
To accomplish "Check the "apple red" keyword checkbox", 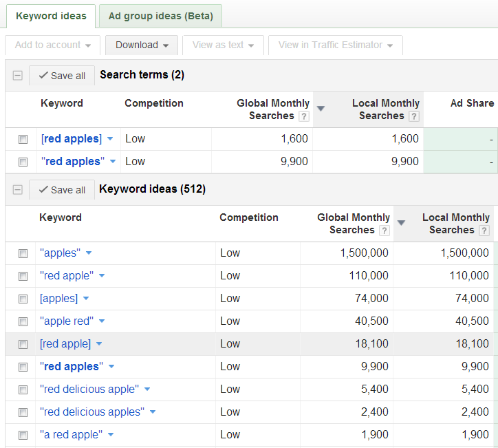I will tap(23, 321).
